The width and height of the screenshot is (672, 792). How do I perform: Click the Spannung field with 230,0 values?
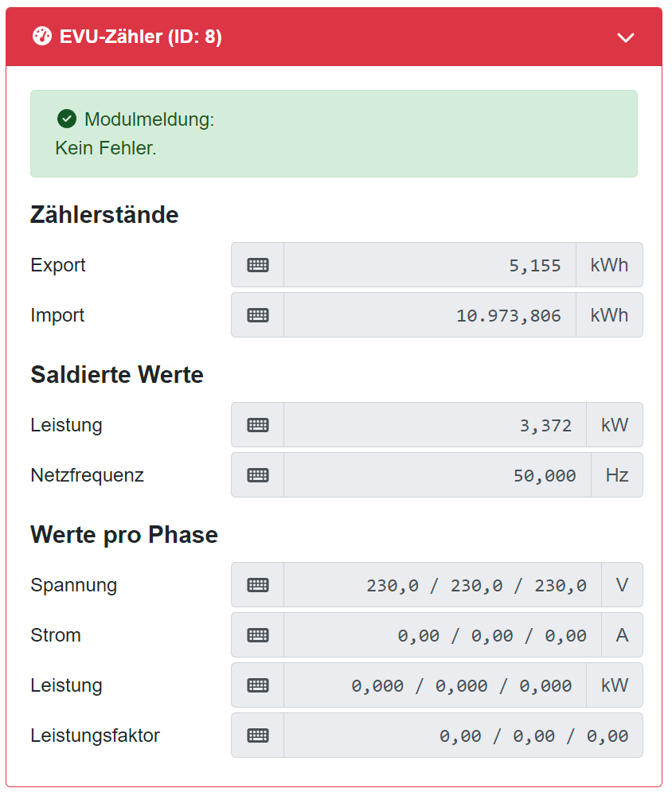point(443,585)
